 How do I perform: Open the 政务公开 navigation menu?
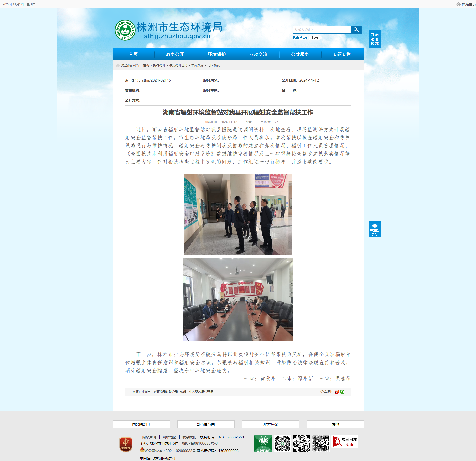coord(175,54)
